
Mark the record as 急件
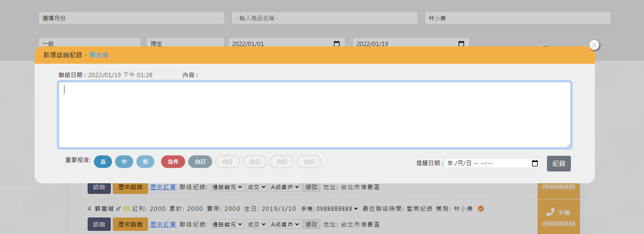(x=173, y=162)
